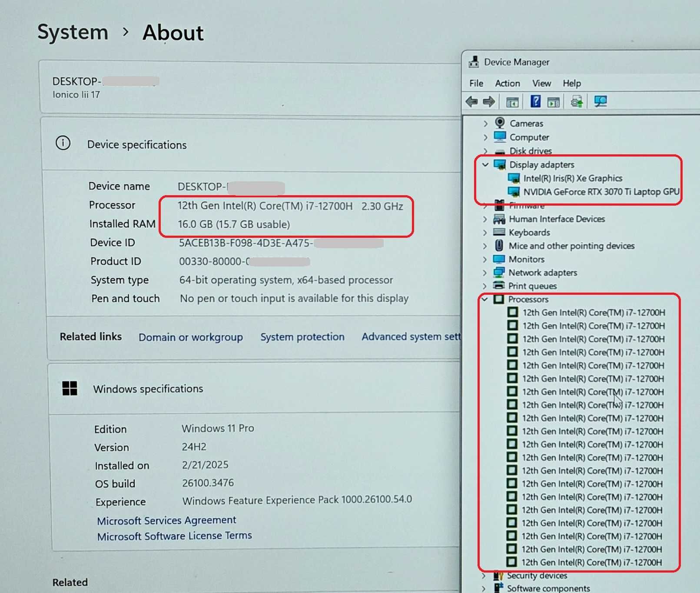Select the Network adapters label

(543, 273)
